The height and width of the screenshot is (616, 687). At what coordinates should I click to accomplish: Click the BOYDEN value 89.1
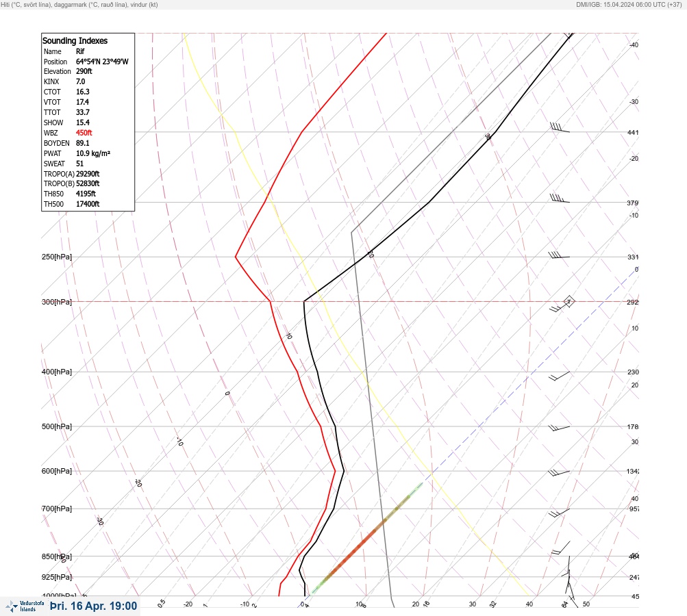tap(82, 143)
